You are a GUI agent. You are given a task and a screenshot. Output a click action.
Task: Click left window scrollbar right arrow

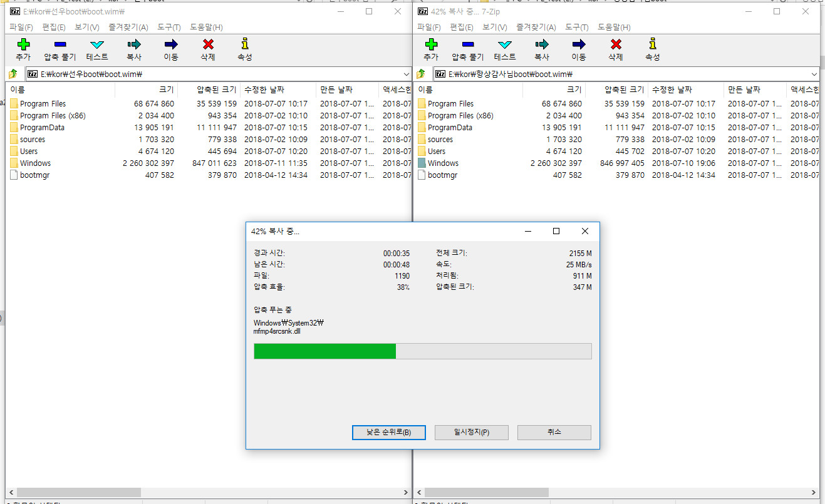click(405, 492)
